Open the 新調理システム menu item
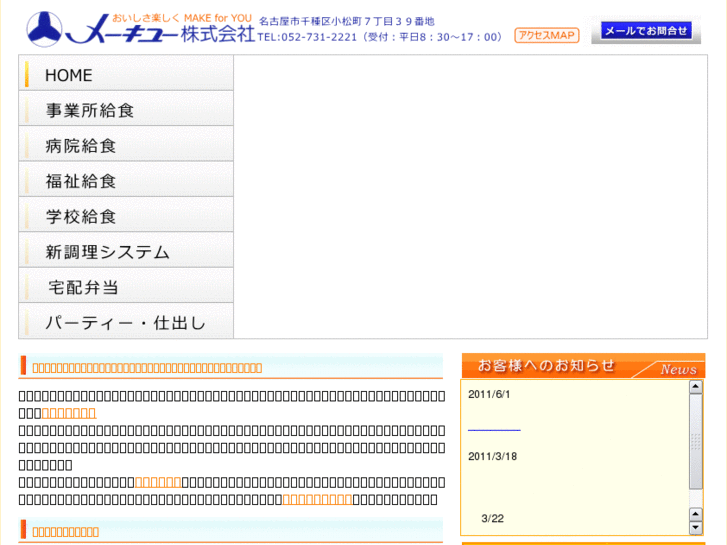This screenshot has width=727, height=545. [x=126, y=250]
